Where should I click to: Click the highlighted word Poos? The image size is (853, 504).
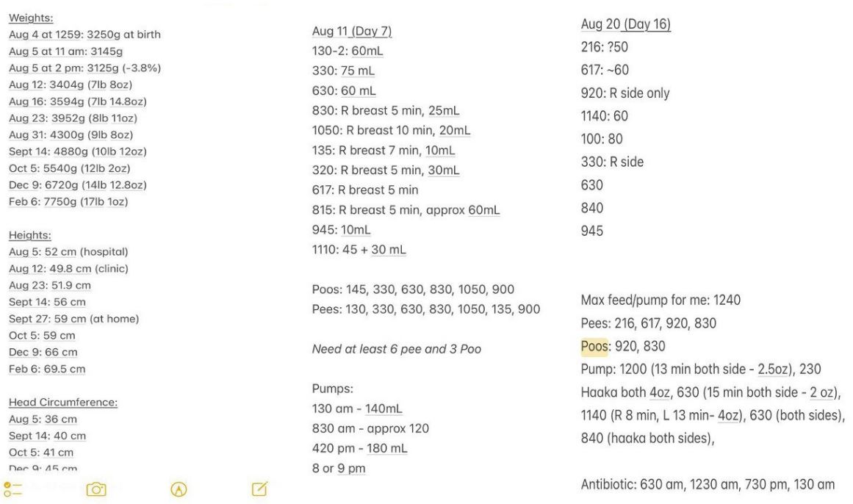point(594,346)
